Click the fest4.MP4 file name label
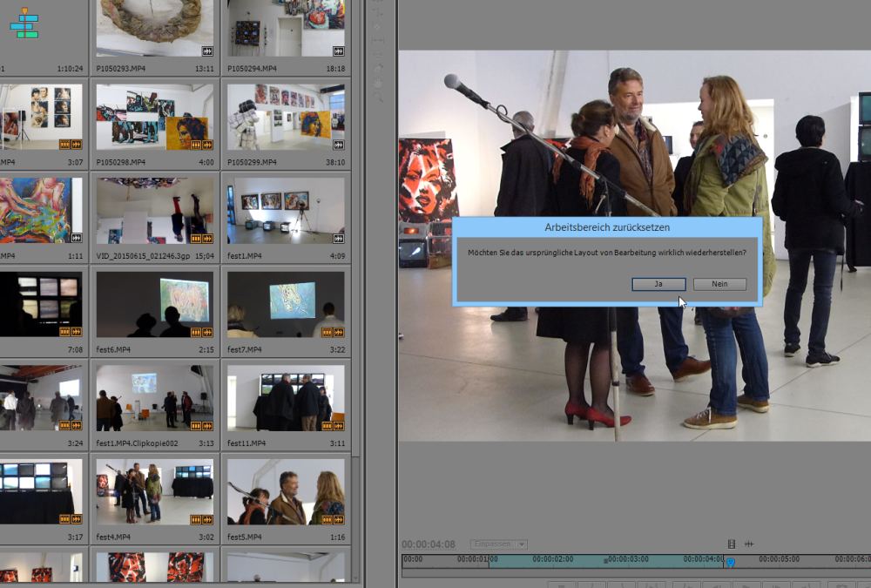The image size is (871, 588). pyautogui.click(x=113, y=537)
